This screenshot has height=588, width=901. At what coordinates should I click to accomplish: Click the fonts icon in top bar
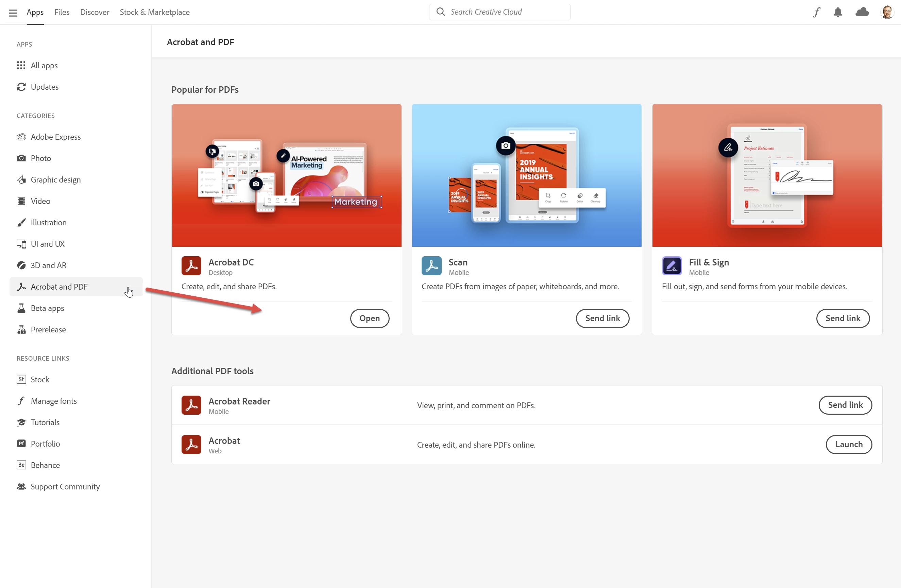coord(817,12)
